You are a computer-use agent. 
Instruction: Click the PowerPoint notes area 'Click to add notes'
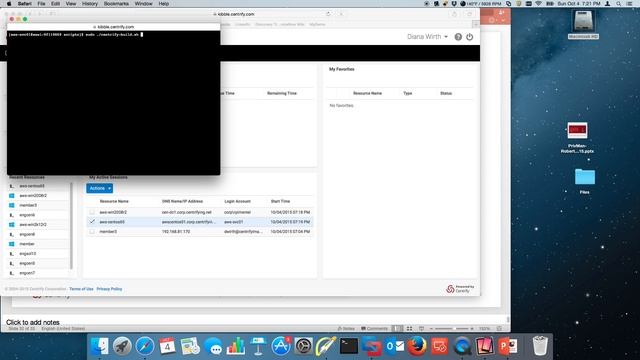[33, 322]
